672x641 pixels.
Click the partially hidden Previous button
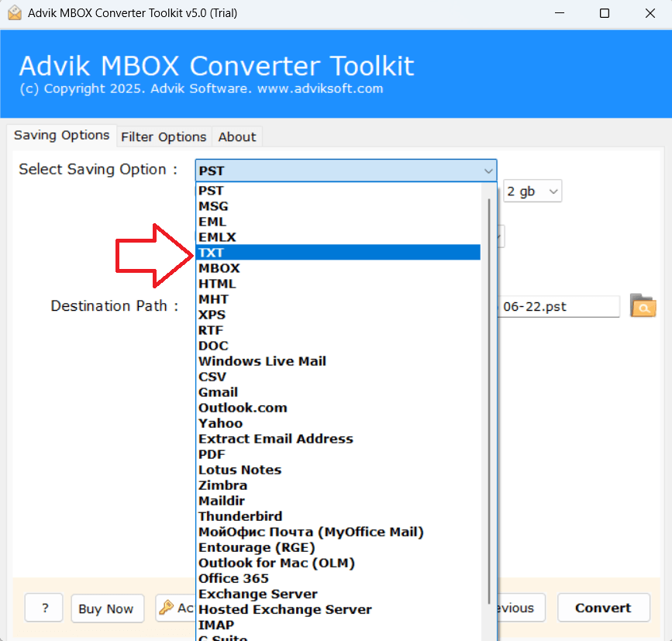521,608
